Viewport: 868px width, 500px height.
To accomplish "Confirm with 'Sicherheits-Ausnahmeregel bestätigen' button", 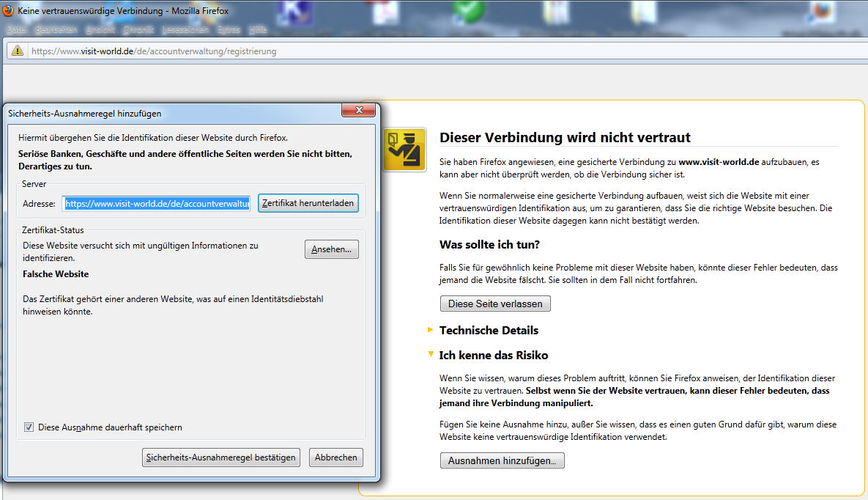I will point(220,457).
